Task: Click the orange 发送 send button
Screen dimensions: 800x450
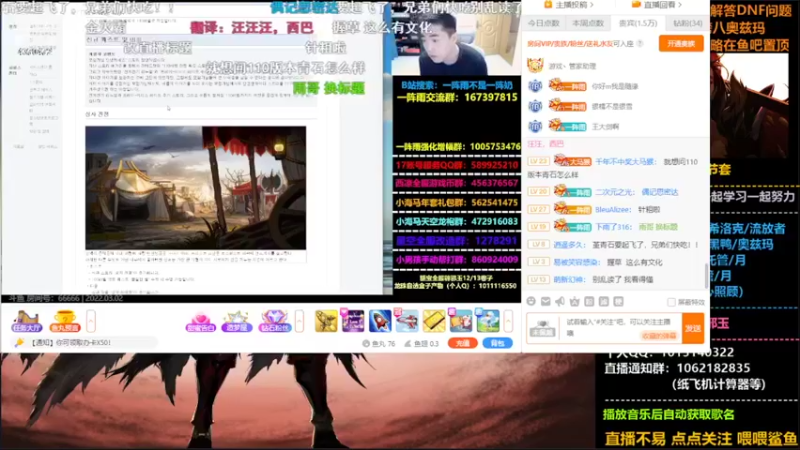Action: (693, 328)
